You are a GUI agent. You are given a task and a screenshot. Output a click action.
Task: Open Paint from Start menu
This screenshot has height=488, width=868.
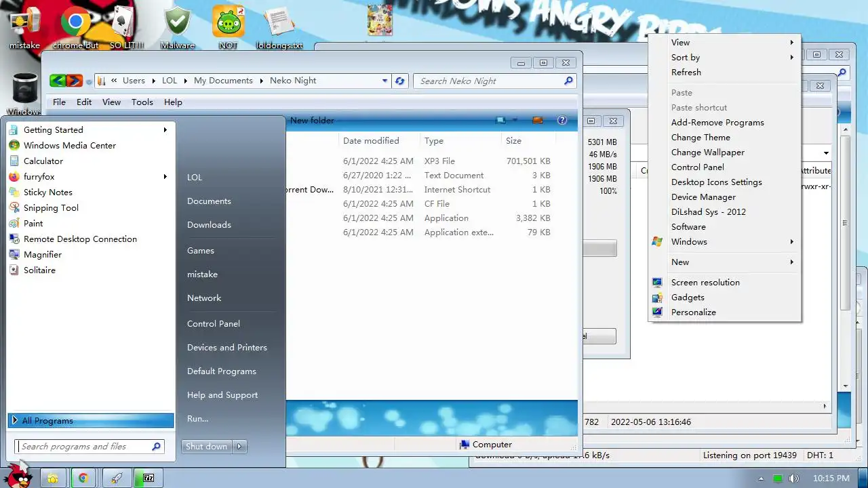click(33, 223)
